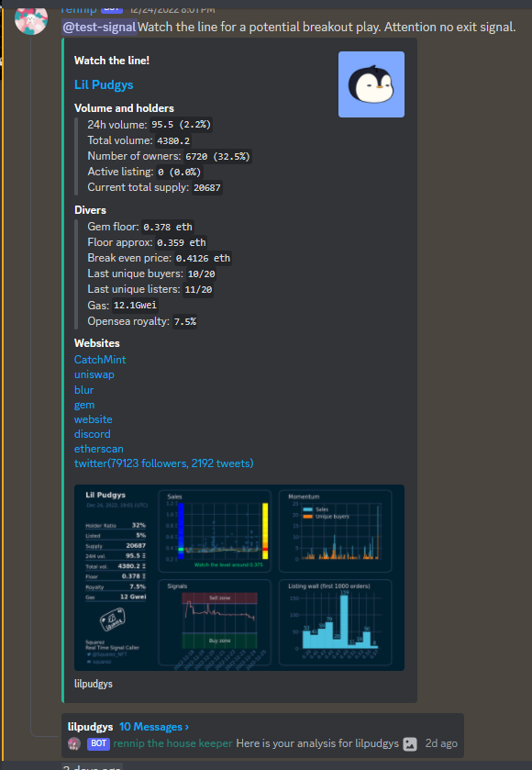This screenshot has width=532, height=770.
Task: Open the 10 Messages thread link
Action: click(154, 726)
